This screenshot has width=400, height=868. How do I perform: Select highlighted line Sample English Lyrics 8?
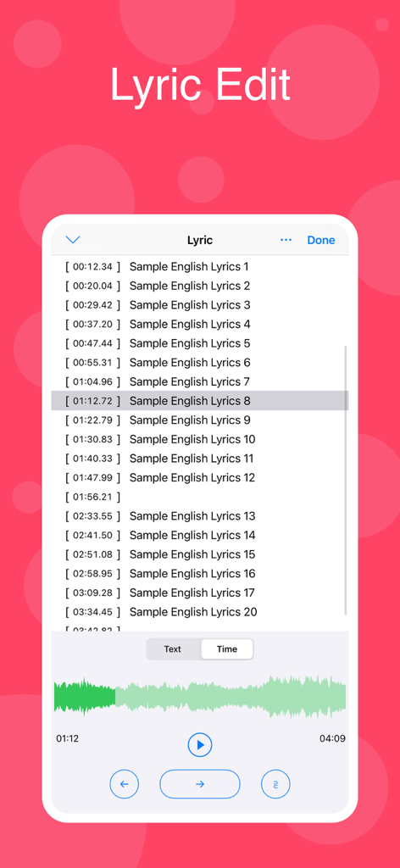click(x=200, y=401)
